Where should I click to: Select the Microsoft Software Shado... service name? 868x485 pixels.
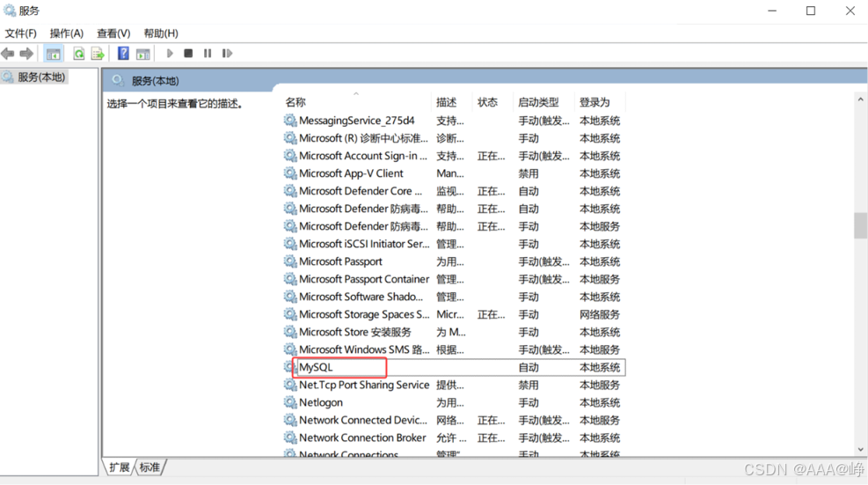click(x=361, y=297)
